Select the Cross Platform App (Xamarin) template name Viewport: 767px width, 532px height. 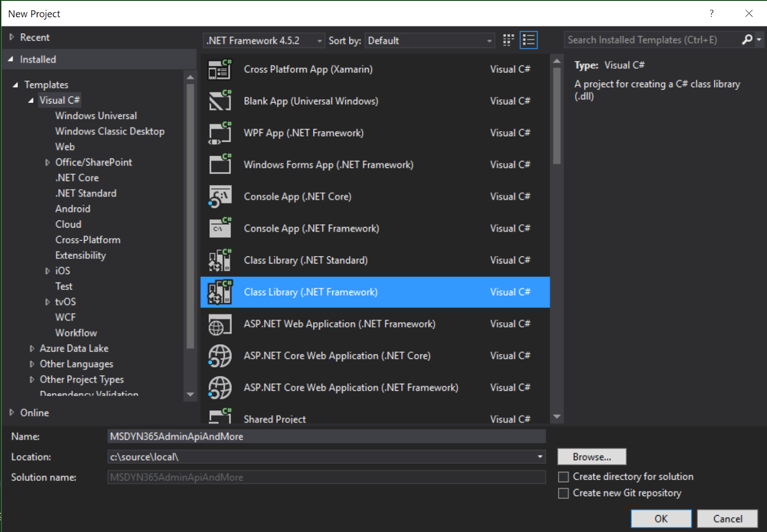point(308,69)
